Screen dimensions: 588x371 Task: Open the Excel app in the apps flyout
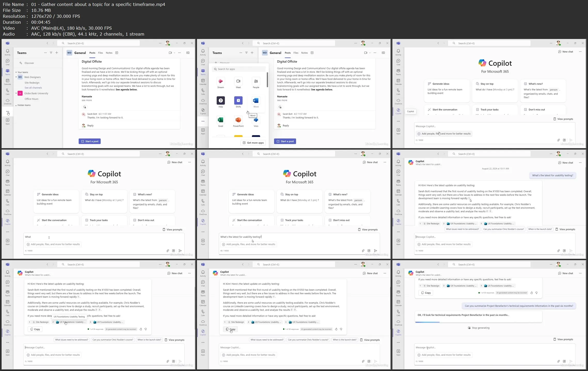pos(220,120)
